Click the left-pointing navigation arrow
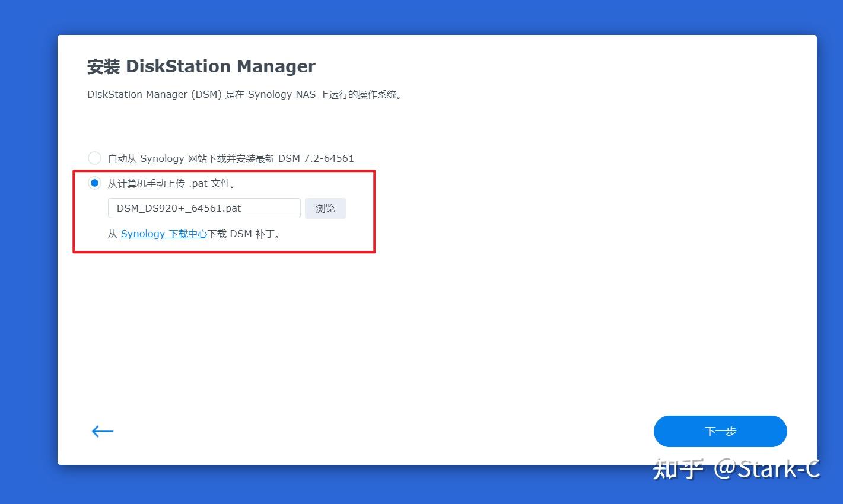The width and height of the screenshot is (843, 504). [101, 431]
